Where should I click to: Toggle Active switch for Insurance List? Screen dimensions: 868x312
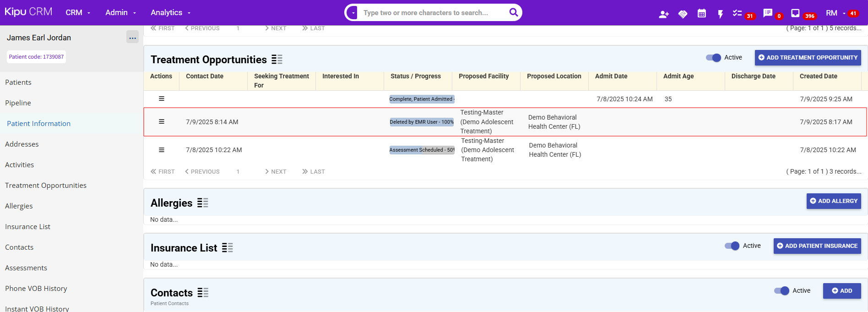click(732, 246)
